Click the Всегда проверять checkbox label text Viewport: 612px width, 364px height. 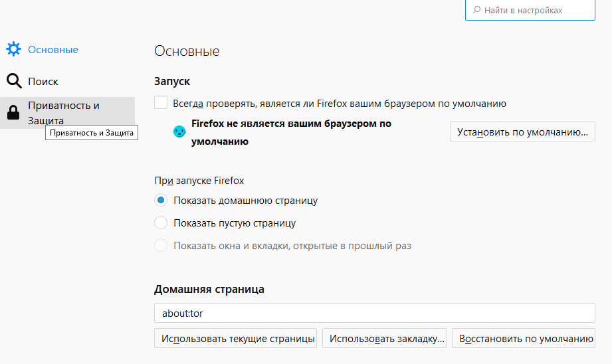(x=340, y=104)
